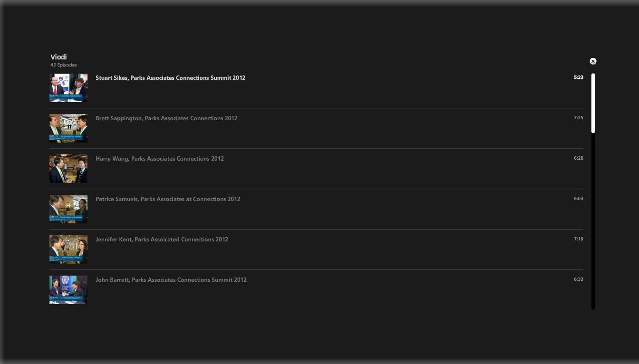The image size is (639, 364).
Task: Open Stuart Sikes episode thumbnail
Action: pyautogui.click(x=68, y=88)
